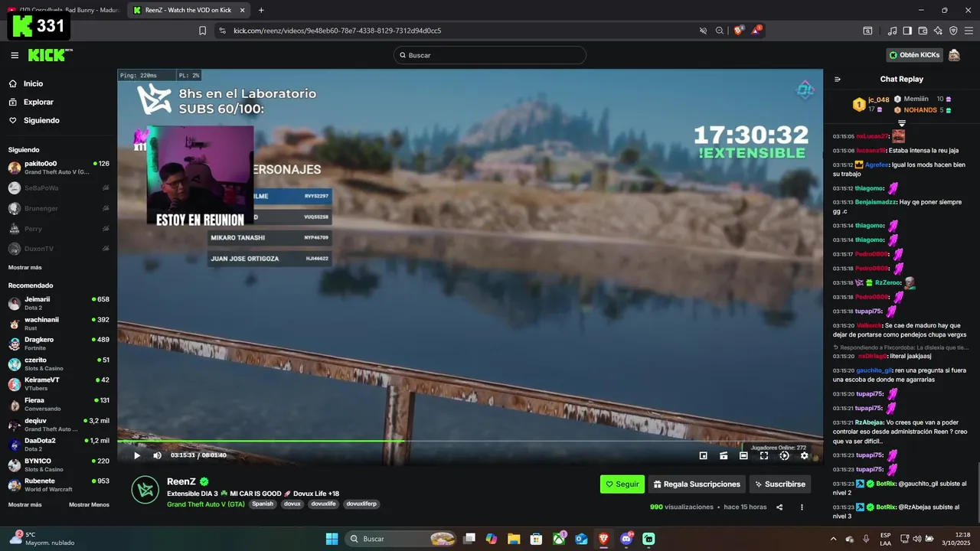Screen dimensions: 980x551
Task: Show hidden system tray icons
Action: point(834,539)
